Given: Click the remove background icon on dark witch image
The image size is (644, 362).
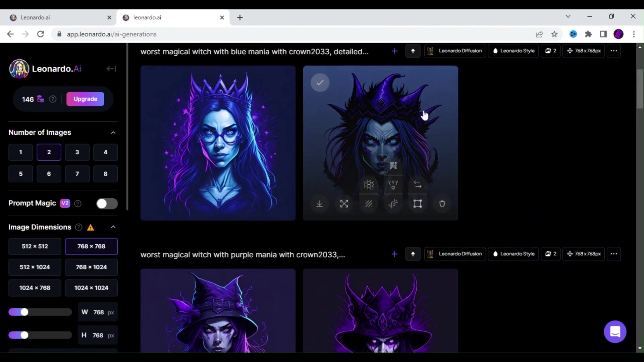Looking at the screenshot, I should (x=393, y=204).
